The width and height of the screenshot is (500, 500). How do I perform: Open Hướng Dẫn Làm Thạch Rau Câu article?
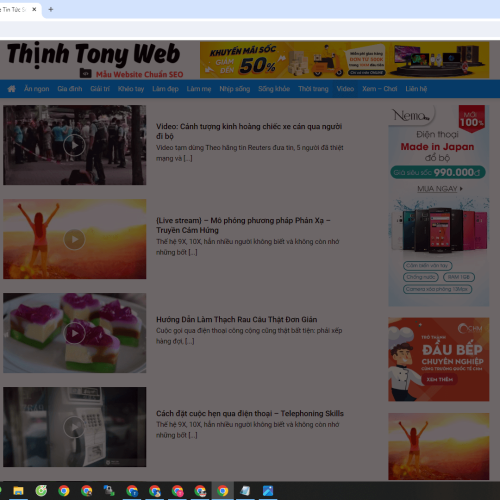click(237, 319)
